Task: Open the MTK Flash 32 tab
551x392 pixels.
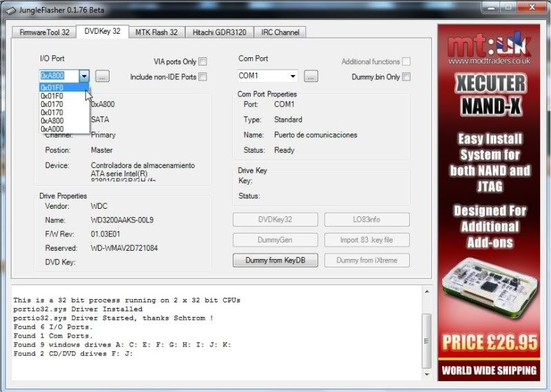Action: 156,32
